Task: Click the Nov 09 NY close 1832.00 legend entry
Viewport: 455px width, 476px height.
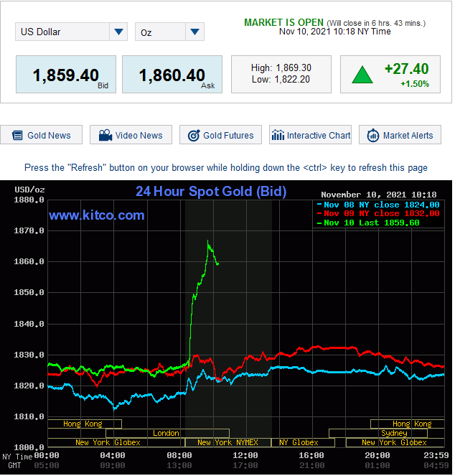Action: 378,213
